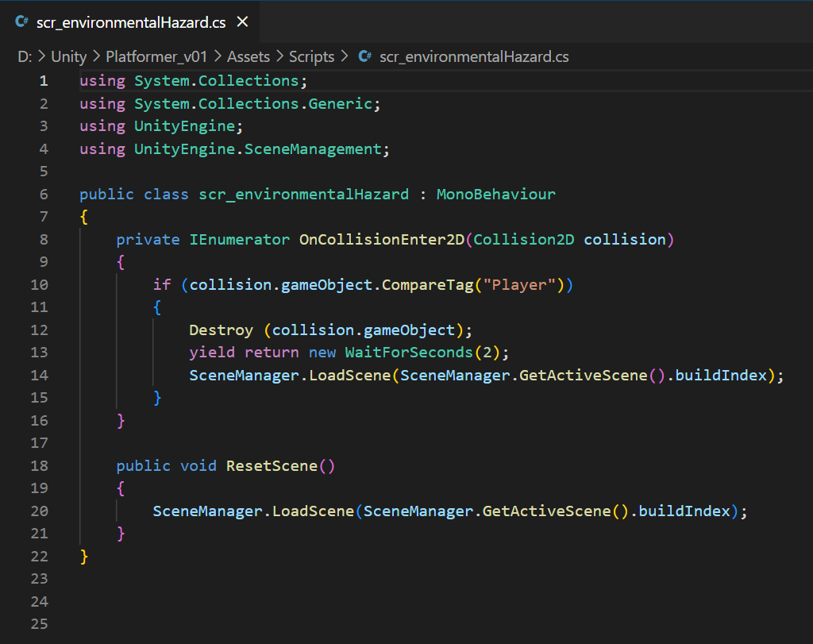
Task: Click the chevron between Assets and Scripts
Action: (279, 56)
